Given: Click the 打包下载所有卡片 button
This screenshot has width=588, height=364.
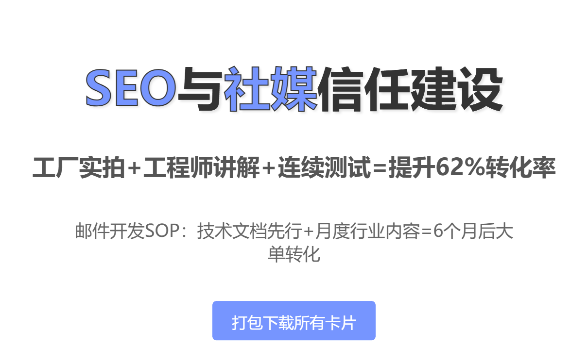Looking at the screenshot, I should [294, 321].
